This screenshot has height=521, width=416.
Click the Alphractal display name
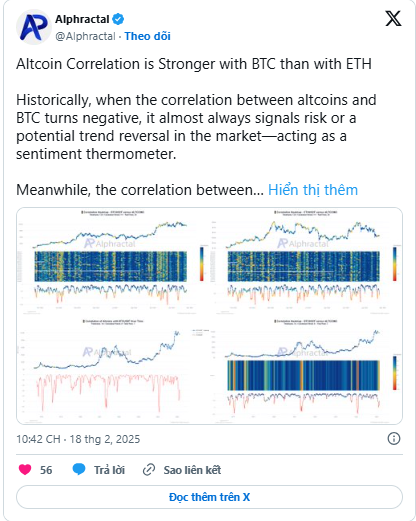pos(82,19)
